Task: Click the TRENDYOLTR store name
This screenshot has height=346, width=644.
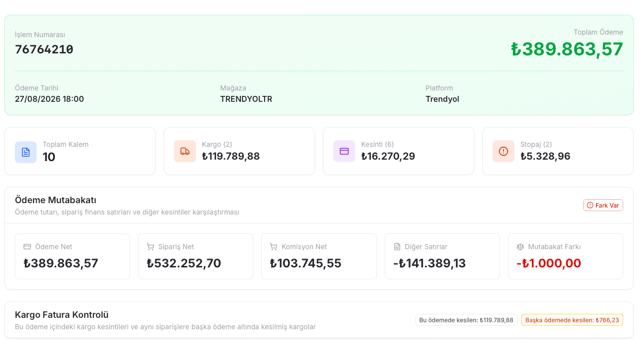Action: pyautogui.click(x=246, y=99)
